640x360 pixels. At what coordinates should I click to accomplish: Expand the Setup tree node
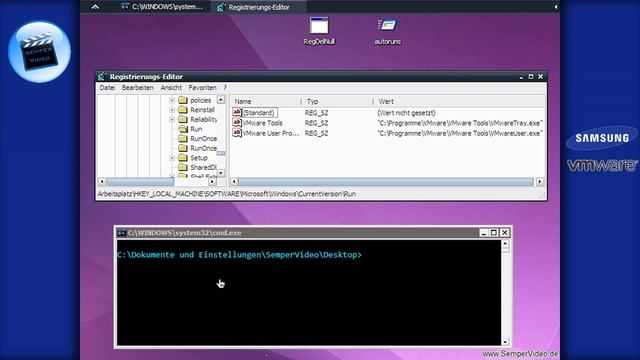tap(172, 158)
